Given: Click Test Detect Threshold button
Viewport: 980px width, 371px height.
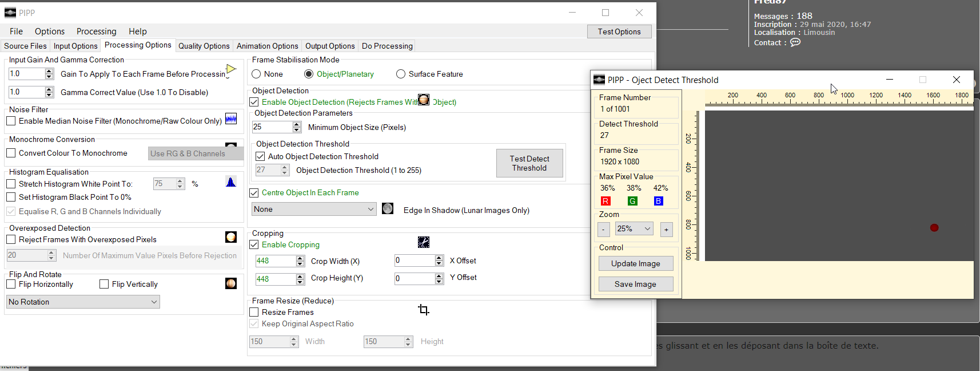Looking at the screenshot, I should (529, 163).
